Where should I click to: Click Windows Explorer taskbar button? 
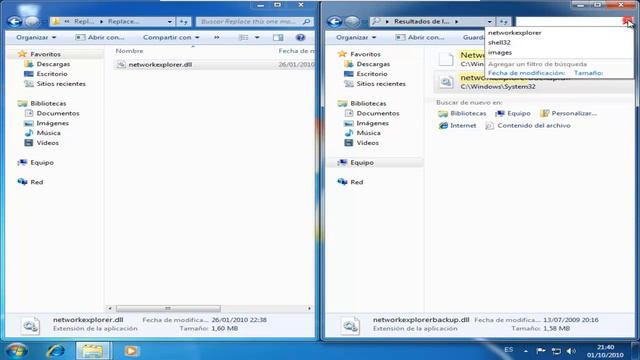tap(93, 351)
